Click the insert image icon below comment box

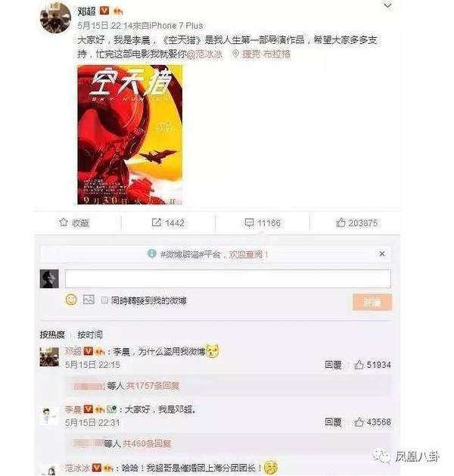pos(89,300)
